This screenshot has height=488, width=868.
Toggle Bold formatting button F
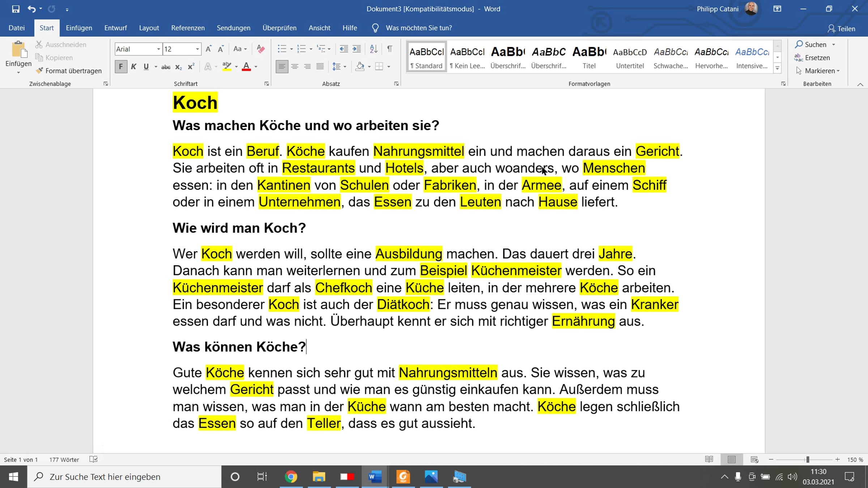tap(121, 67)
